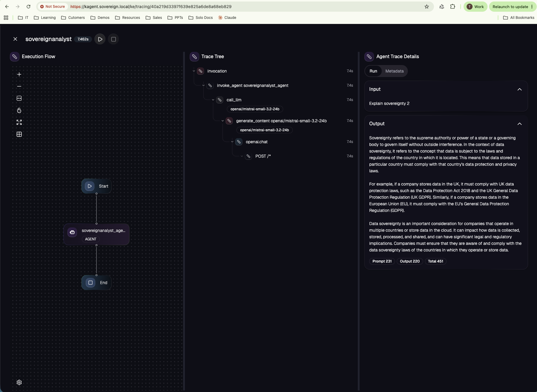Click the span icon beside invocation

200,71
